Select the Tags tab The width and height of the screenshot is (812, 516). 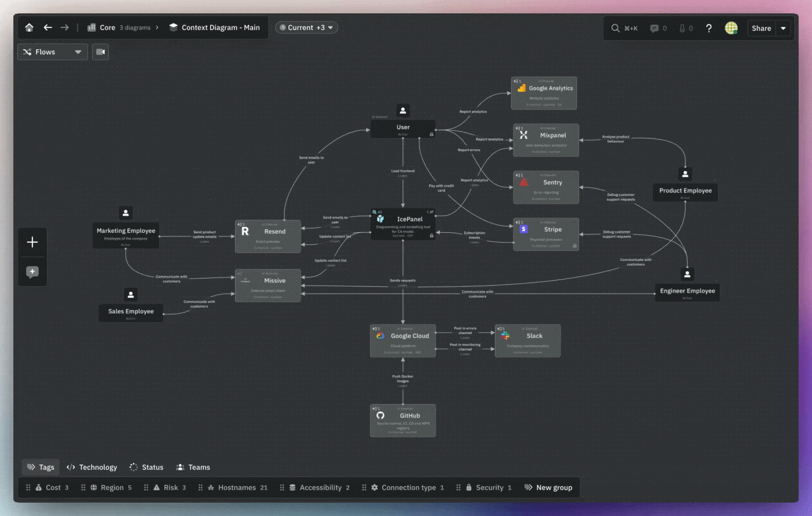(x=41, y=467)
